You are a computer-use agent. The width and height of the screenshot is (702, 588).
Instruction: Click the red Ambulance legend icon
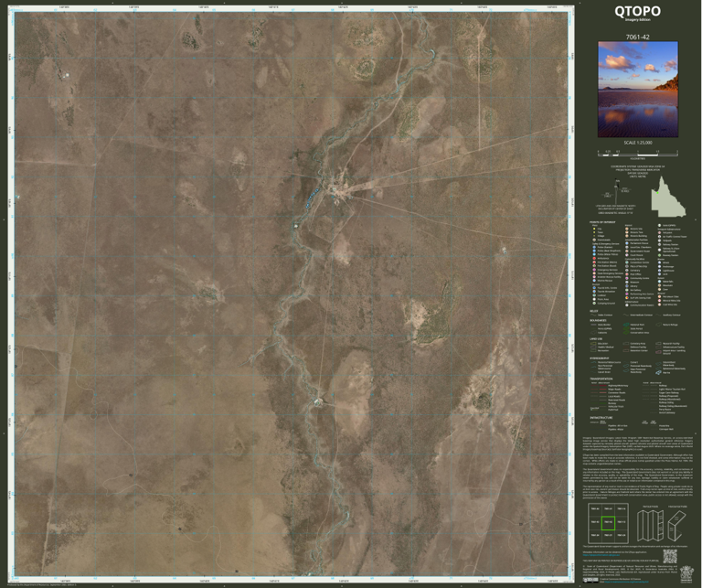pyautogui.click(x=594, y=259)
